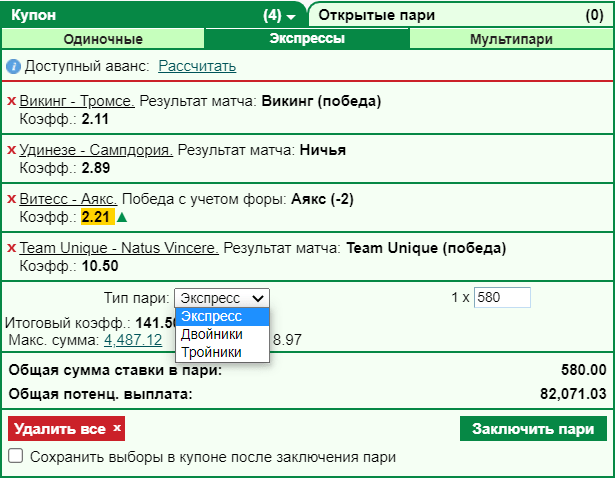Click the highlighted 2.21 coefficient

pos(97,217)
